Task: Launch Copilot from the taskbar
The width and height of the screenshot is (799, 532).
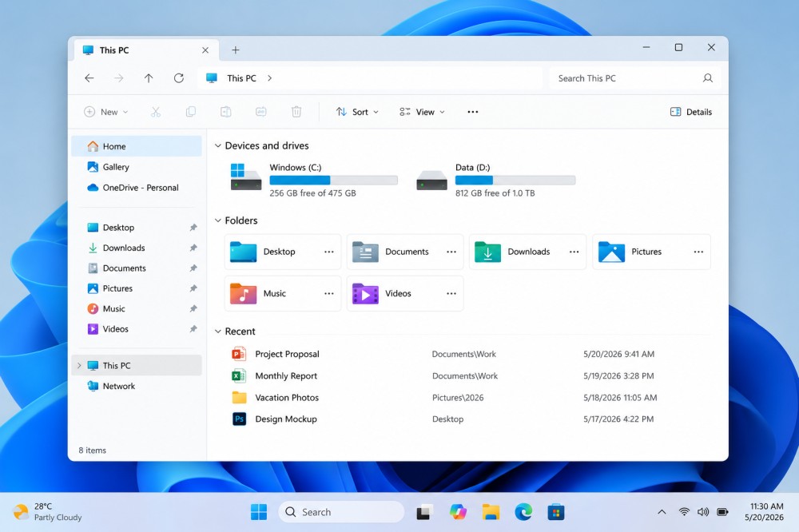Action: point(458,512)
